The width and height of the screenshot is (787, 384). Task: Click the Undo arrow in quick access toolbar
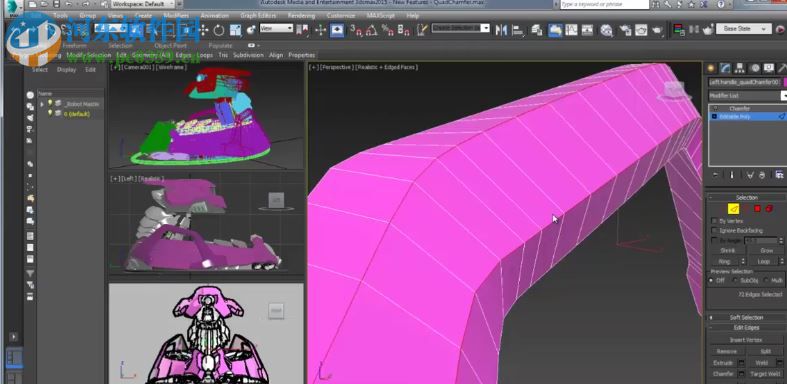[x=69, y=4]
